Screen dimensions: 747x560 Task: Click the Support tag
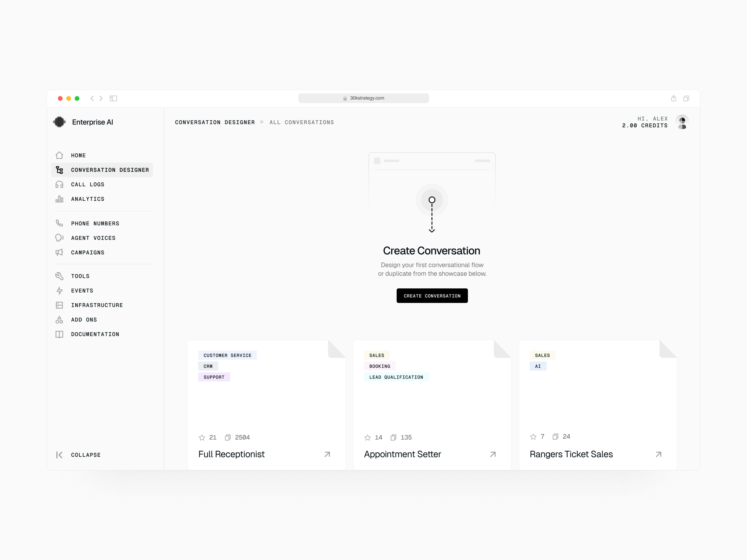(x=214, y=377)
